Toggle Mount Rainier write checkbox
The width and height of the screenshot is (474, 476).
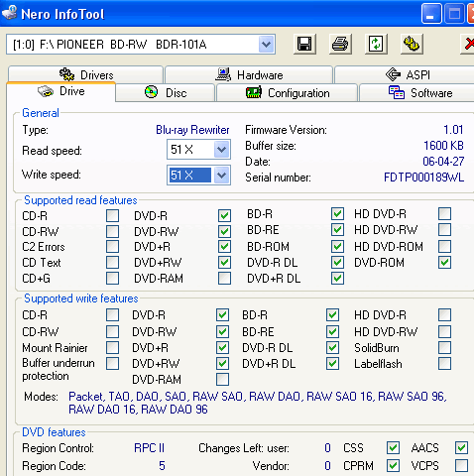tap(112, 347)
